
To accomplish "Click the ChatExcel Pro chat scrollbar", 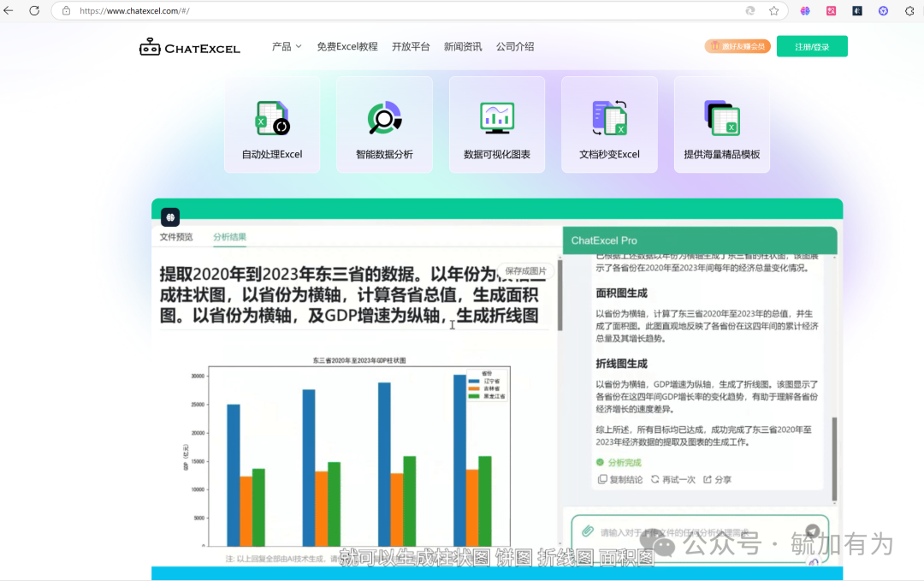I will click(x=834, y=459).
